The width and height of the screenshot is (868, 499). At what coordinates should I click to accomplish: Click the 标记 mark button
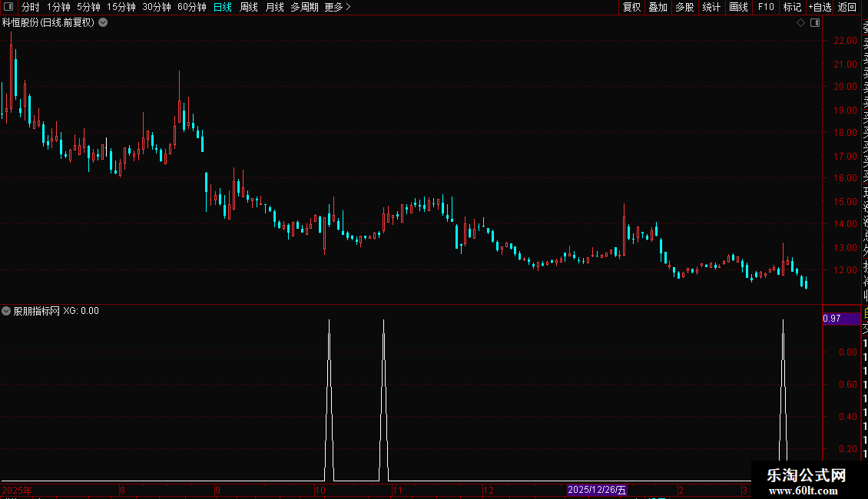click(x=792, y=7)
